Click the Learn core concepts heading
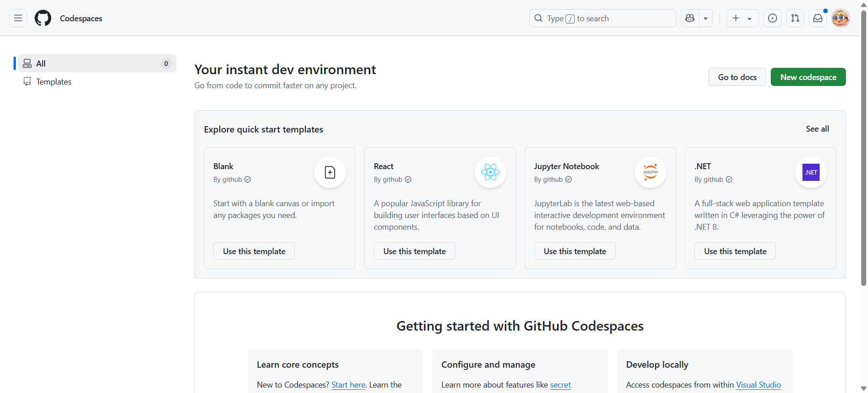The width and height of the screenshot is (868, 393). pyautogui.click(x=297, y=365)
